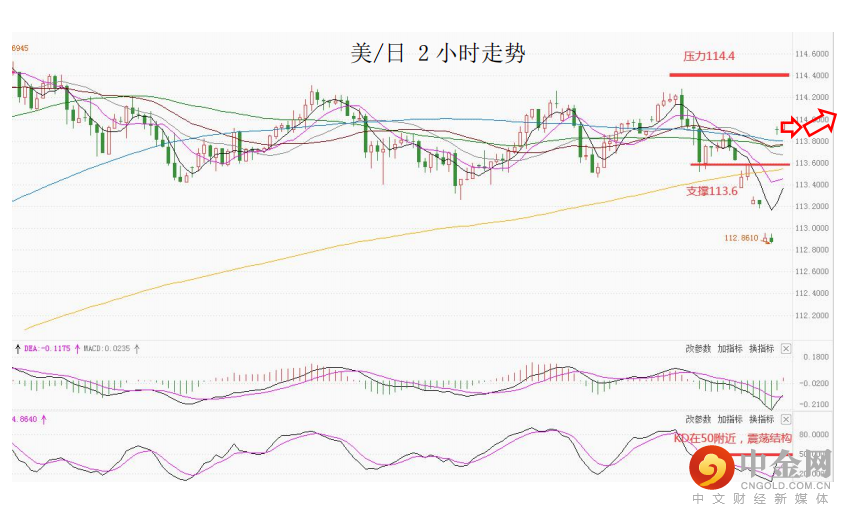The height and width of the screenshot is (517, 846).
Task: Click the 中金网 swirl logo
Action: [x=712, y=467]
